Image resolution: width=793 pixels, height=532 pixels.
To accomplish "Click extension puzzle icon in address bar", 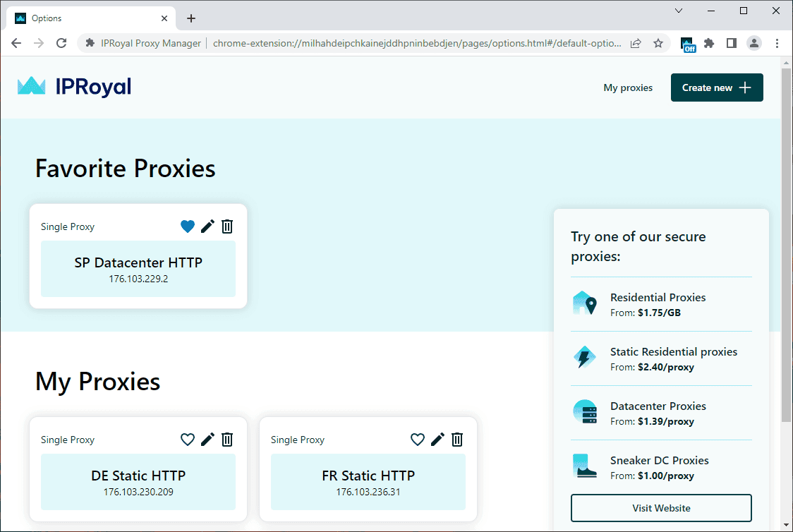I will [90, 43].
